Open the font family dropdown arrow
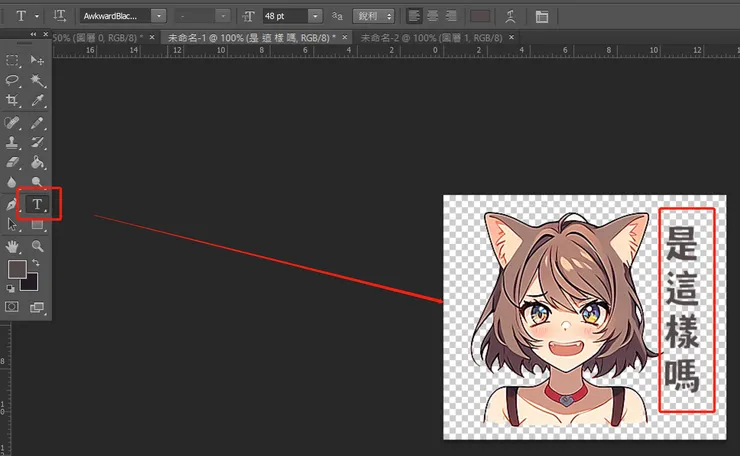The image size is (740, 456). click(x=159, y=16)
